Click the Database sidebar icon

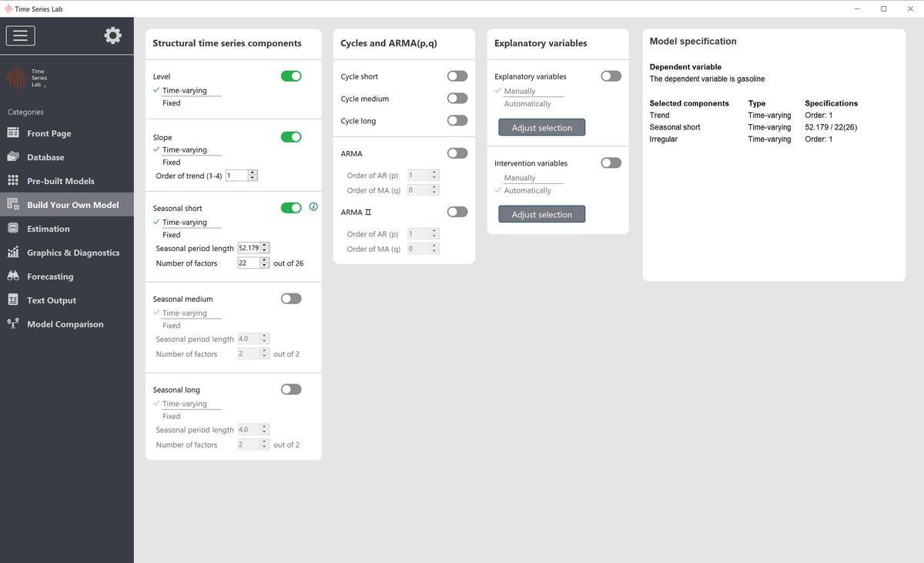click(13, 157)
